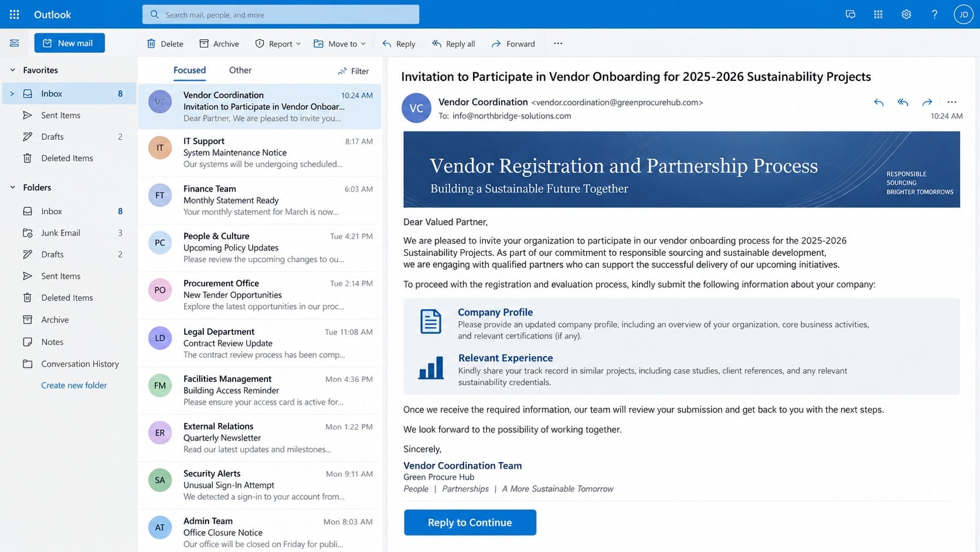The image size is (980, 552).
Task: Open Drafts under Favorites
Action: coord(69,137)
